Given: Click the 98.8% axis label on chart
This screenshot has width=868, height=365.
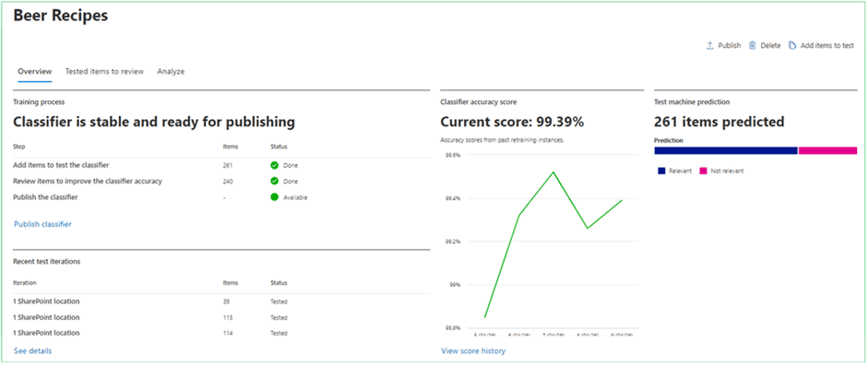Looking at the screenshot, I should point(453,328).
